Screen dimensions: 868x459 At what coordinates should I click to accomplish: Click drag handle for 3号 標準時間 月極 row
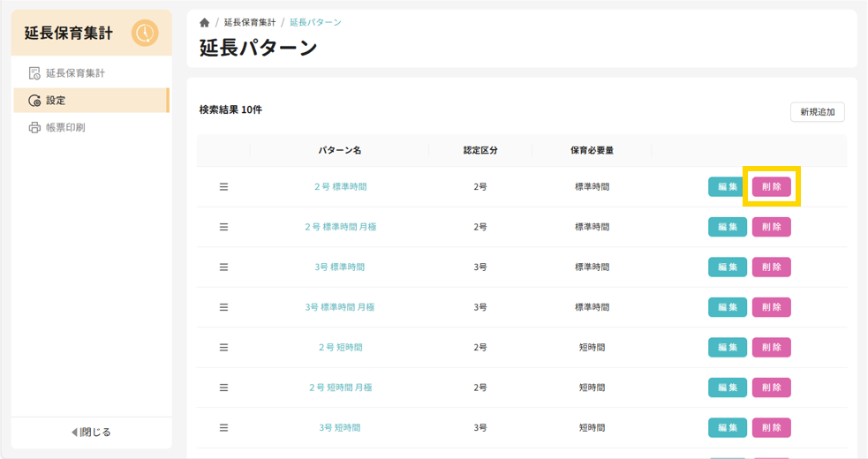[223, 307]
